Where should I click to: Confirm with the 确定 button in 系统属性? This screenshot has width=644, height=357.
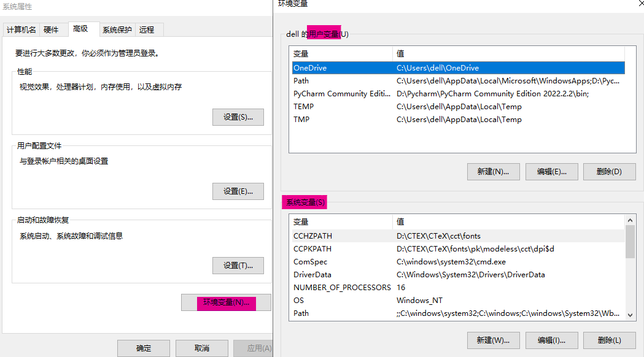[x=144, y=348]
